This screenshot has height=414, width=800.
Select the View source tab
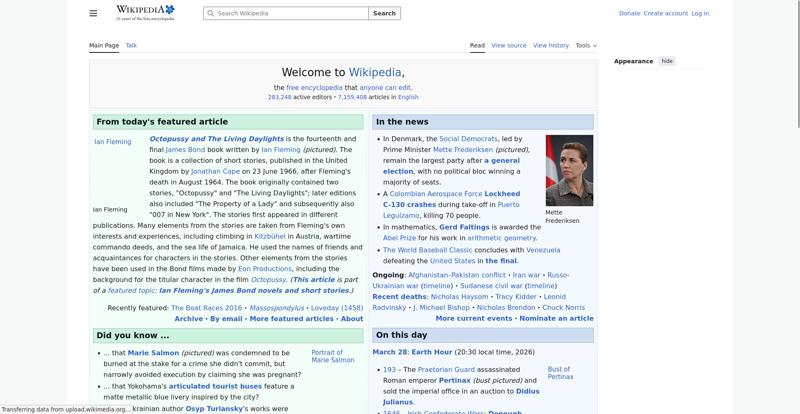pyautogui.click(x=508, y=45)
